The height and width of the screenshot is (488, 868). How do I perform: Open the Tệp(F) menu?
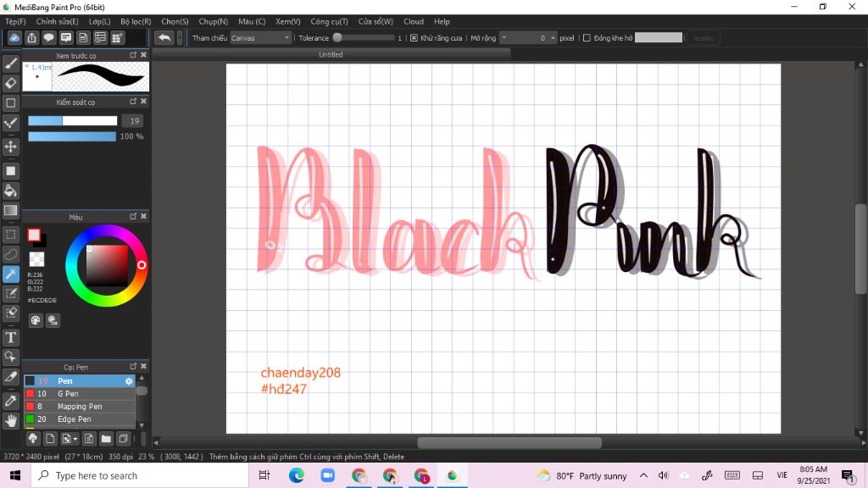click(15, 21)
